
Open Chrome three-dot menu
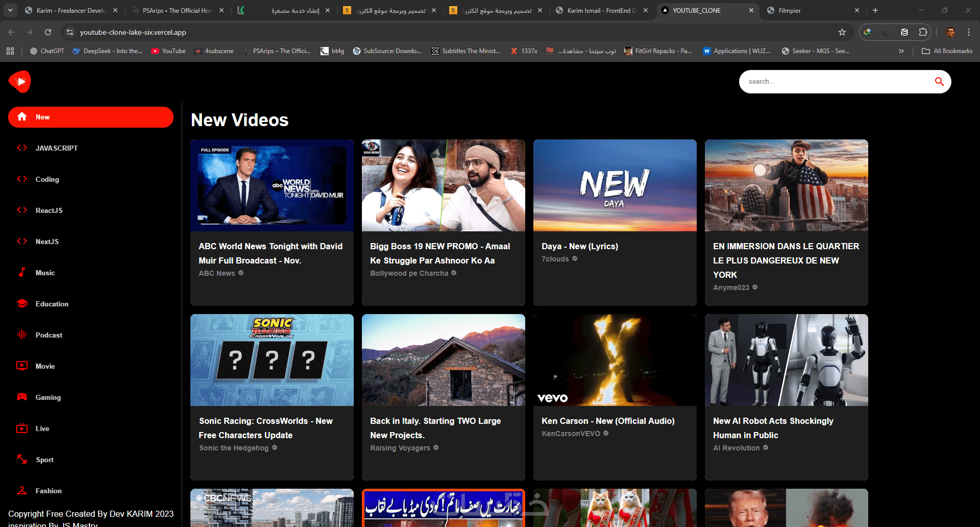pyautogui.click(x=969, y=32)
